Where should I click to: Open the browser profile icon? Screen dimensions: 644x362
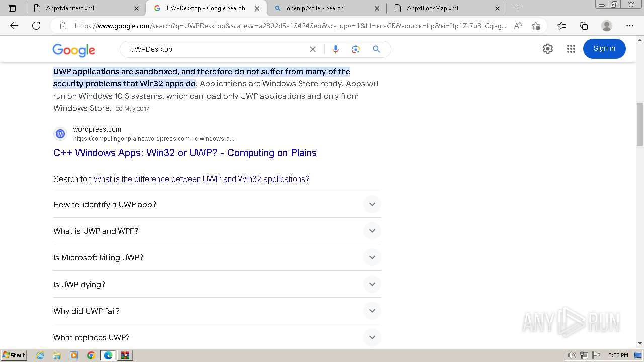(x=607, y=26)
